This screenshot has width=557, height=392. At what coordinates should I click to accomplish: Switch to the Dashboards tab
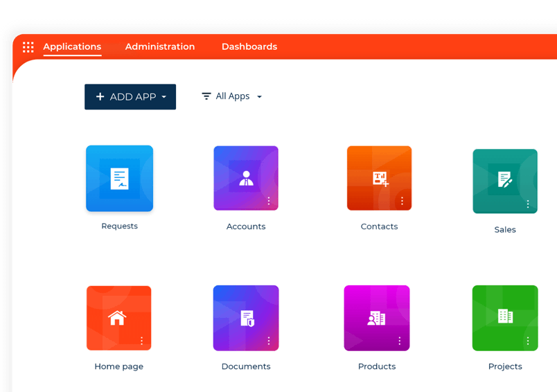point(249,47)
